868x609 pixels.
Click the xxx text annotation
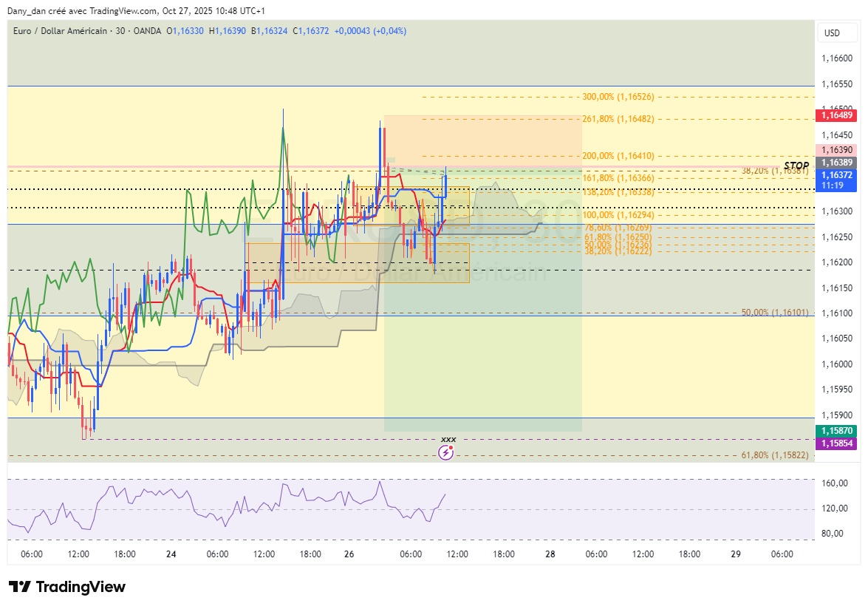pos(448,439)
